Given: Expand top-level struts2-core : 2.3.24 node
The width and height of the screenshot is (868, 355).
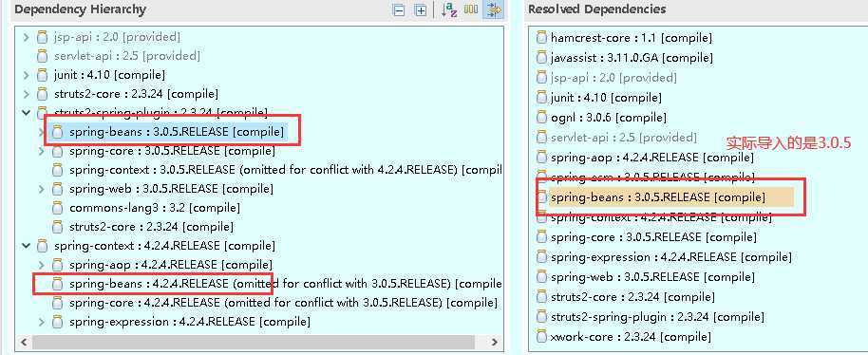Looking at the screenshot, I should pos(26,94).
